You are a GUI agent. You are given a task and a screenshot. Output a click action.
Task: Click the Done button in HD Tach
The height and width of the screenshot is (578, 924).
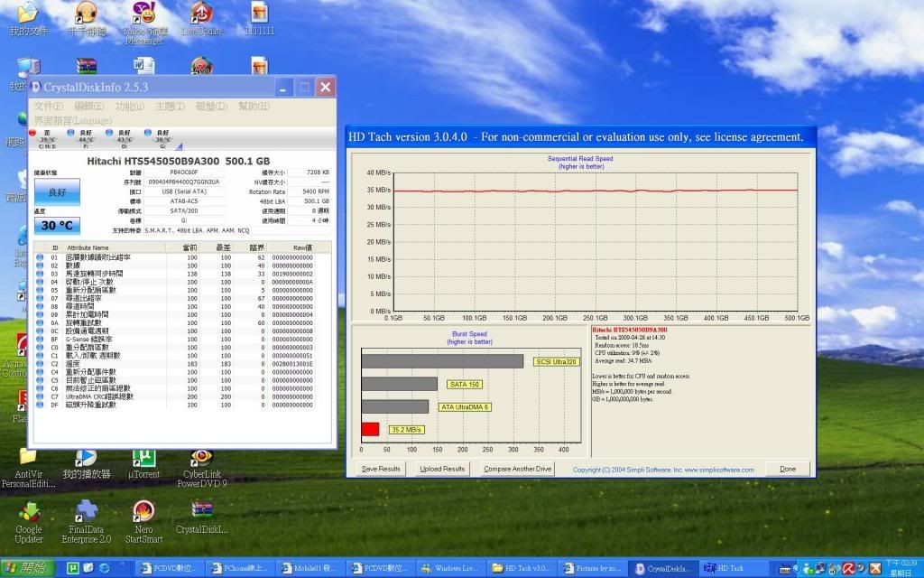click(x=788, y=469)
